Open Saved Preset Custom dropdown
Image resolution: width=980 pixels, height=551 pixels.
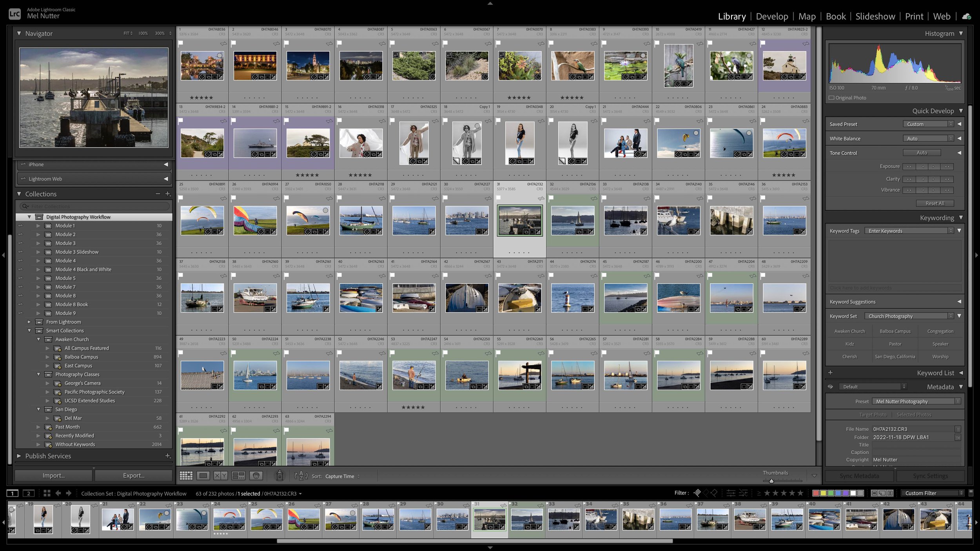point(928,124)
